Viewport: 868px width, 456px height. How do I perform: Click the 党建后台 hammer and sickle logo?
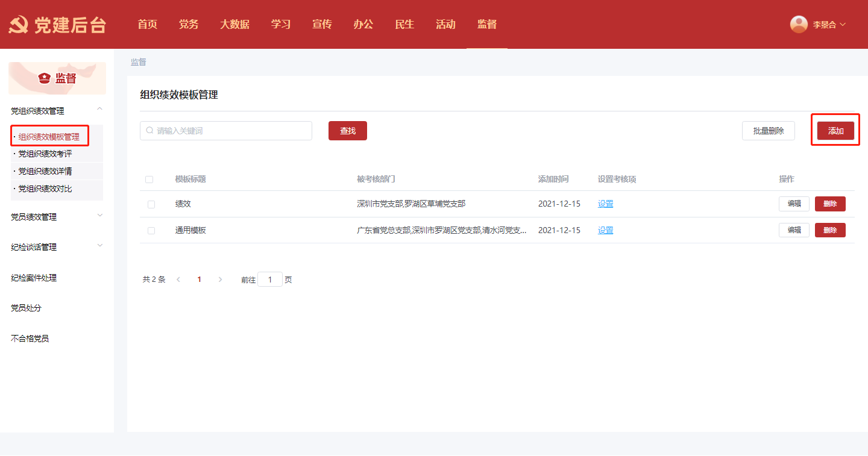(19, 25)
